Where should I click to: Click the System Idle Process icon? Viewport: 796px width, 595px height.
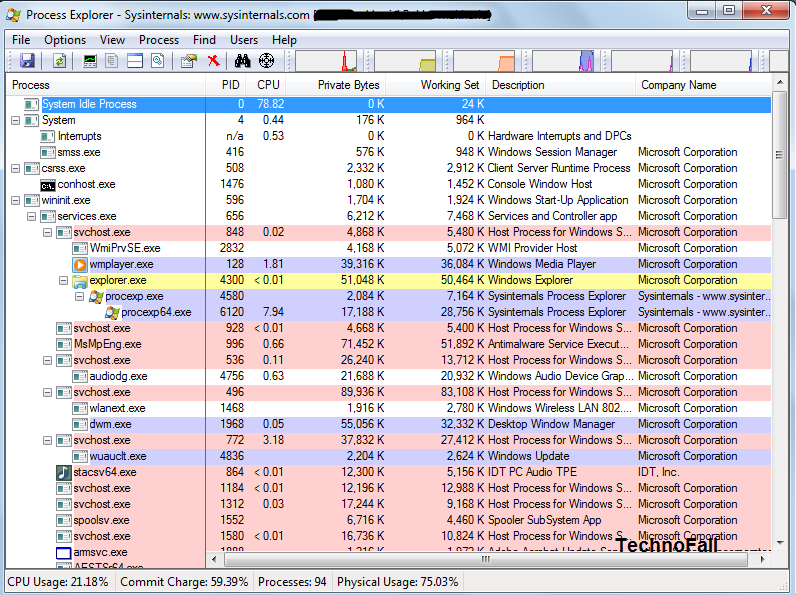click(x=31, y=105)
